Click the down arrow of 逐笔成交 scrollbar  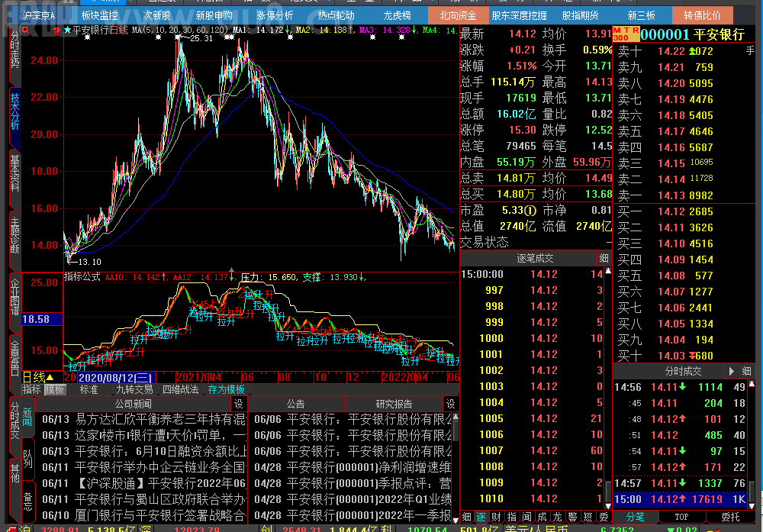pyautogui.click(x=608, y=506)
